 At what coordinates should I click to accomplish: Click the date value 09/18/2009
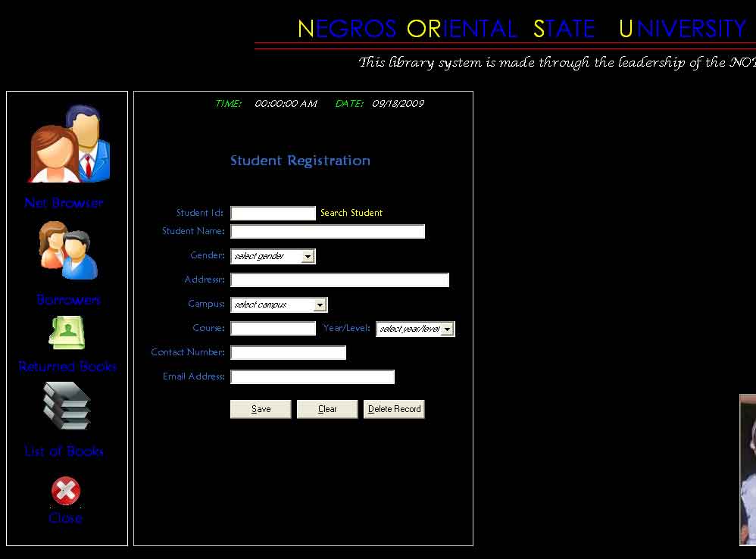pyautogui.click(x=398, y=104)
